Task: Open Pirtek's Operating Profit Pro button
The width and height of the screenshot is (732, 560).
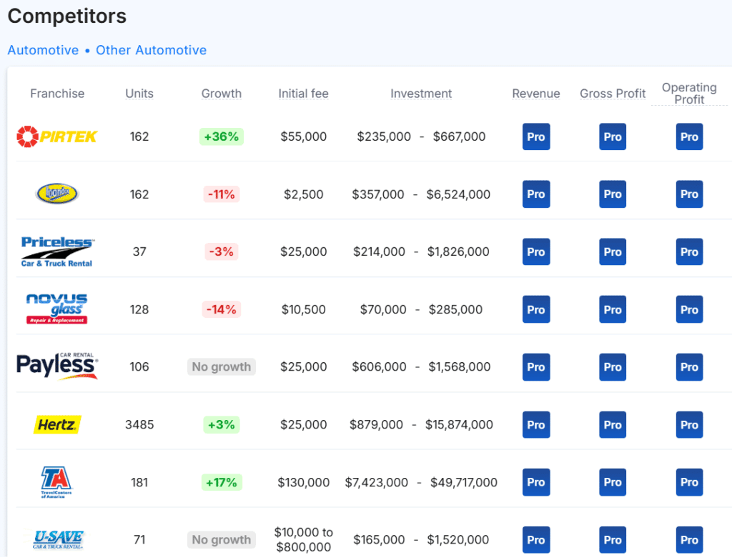Action: [689, 136]
